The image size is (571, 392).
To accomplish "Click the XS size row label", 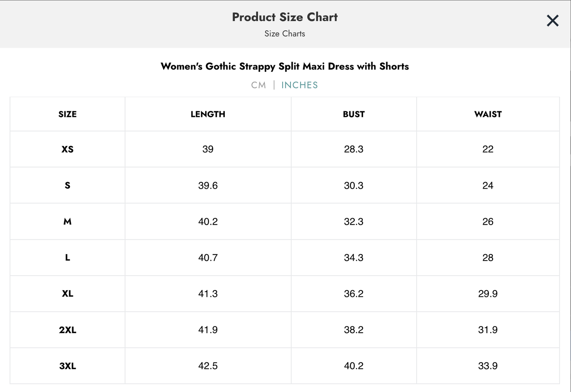I will (x=67, y=149).
